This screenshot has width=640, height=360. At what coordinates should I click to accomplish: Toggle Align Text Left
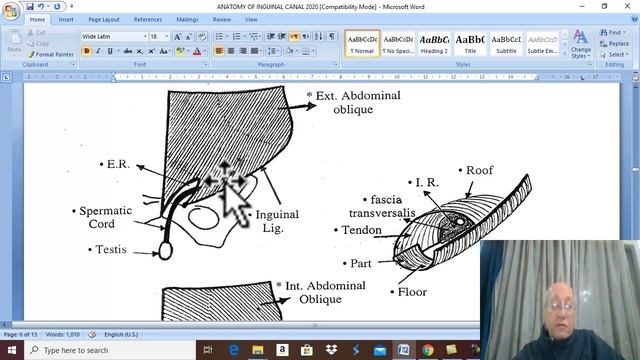(219, 51)
